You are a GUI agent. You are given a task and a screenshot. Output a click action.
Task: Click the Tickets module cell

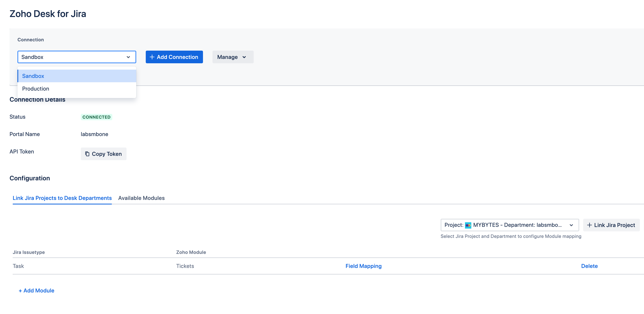click(x=185, y=266)
